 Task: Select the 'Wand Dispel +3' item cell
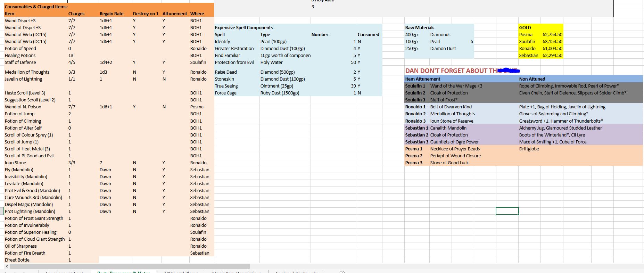(x=20, y=20)
